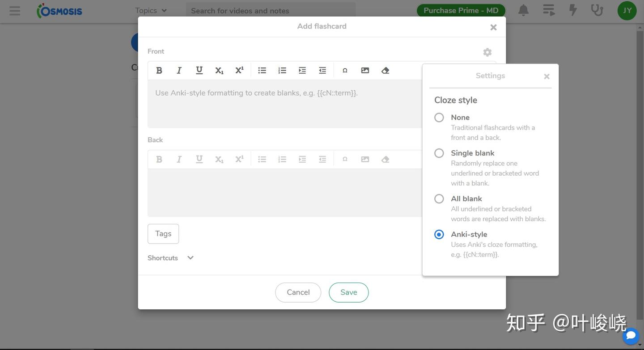Close the Add flashcard dialog

[493, 27]
